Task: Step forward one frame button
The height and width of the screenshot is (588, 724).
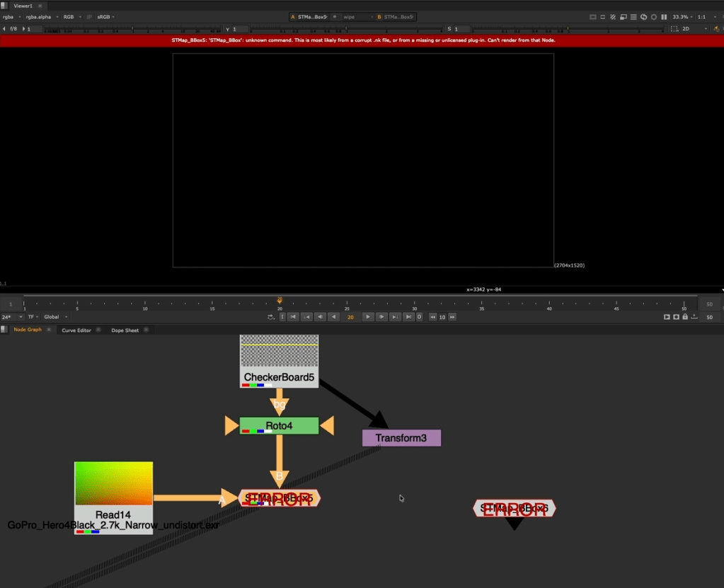Action: (381, 317)
